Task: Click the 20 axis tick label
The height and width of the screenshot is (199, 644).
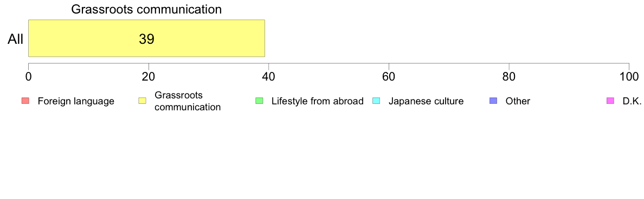Action: click(x=149, y=77)
